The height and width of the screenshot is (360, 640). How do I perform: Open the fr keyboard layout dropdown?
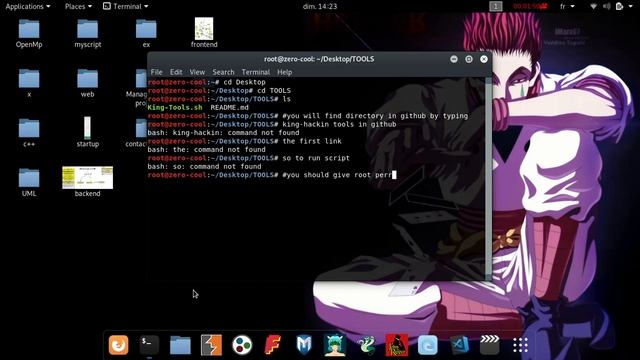567,6
